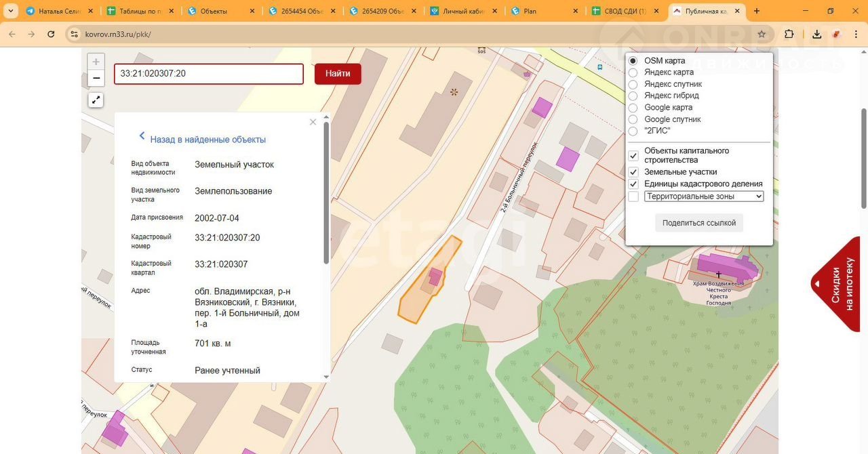The image size is (868, 454).
Task: Click the map zoom out minus button
Action: tap(96, 78)
